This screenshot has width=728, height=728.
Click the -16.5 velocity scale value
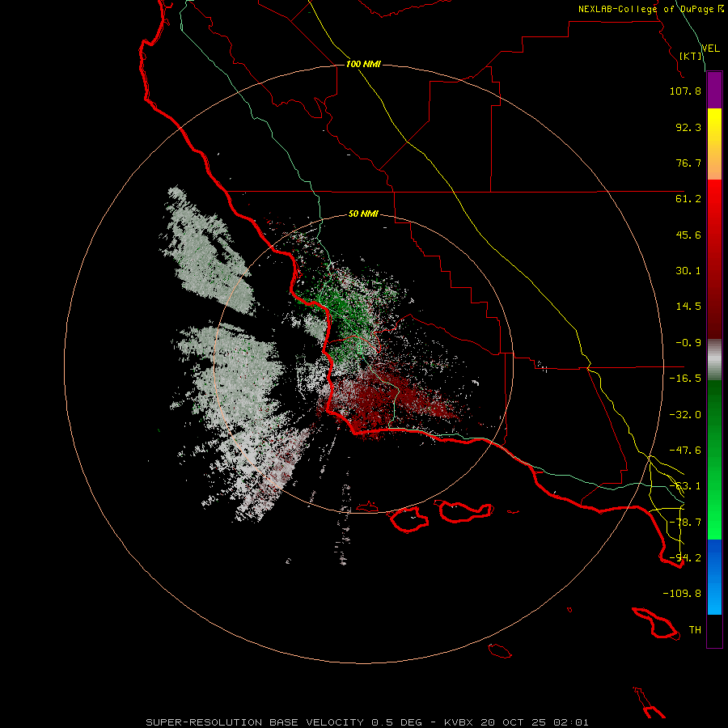[685, 379]
